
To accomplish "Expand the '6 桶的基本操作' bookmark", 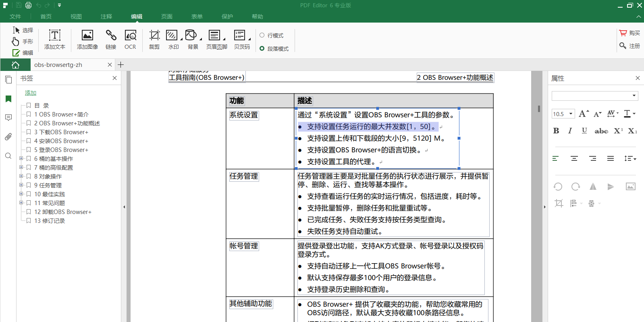I will pos(21,159).
